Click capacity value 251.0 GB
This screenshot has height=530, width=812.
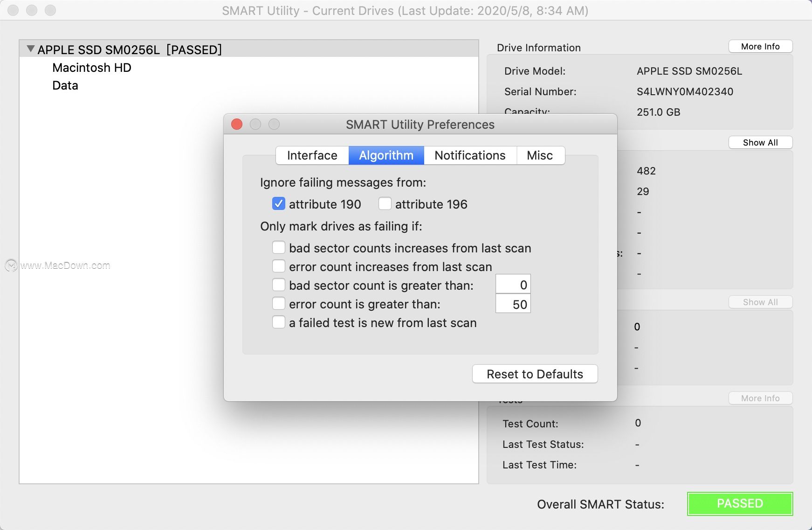(658, 112)
